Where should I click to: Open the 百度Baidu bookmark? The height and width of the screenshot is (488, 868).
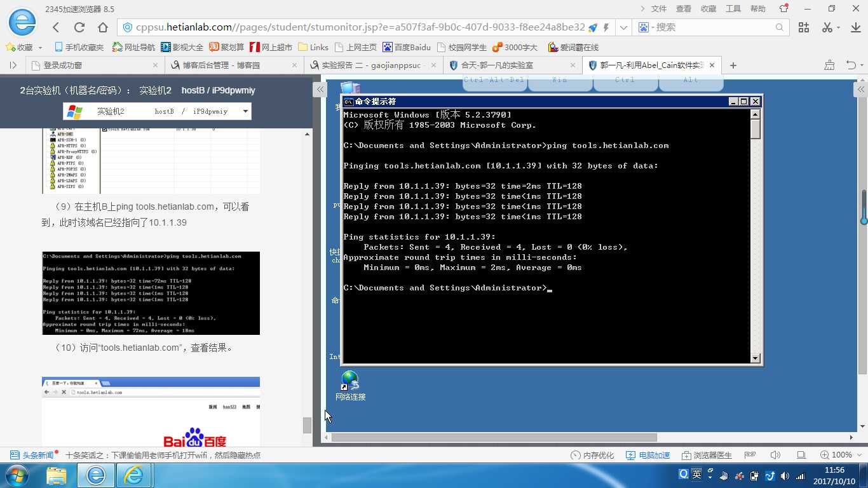(407, 47)
